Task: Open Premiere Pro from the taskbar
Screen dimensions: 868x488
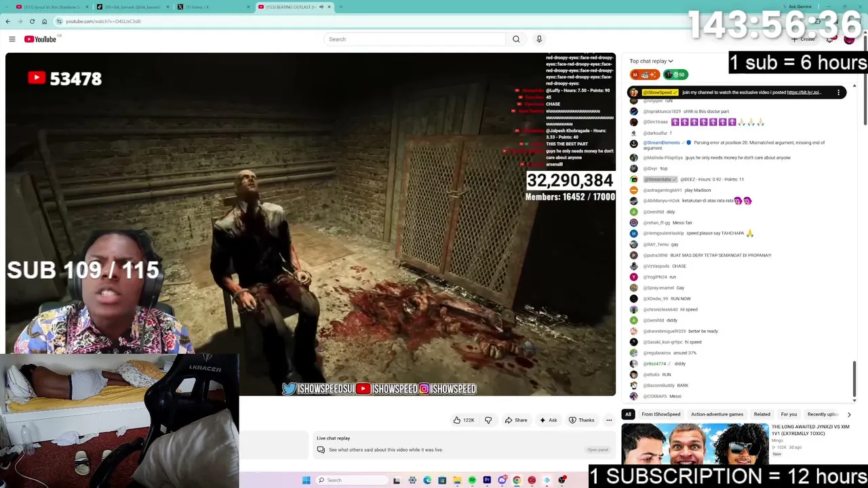Action: tap(487, 481)
